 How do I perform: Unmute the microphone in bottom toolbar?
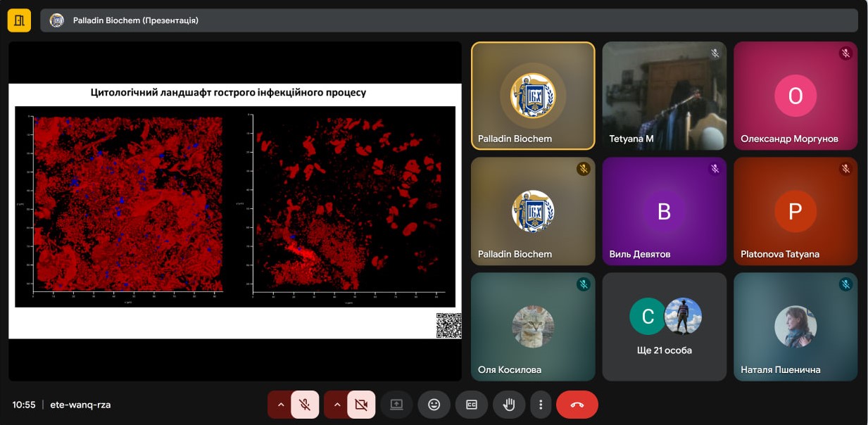pos(305,405)
